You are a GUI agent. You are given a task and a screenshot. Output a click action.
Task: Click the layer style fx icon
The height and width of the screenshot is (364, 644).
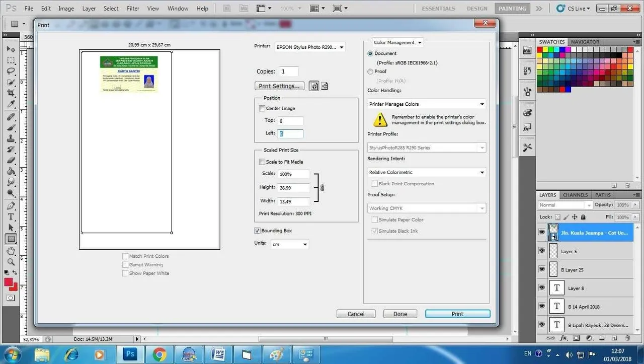click(x=564, y=338)
